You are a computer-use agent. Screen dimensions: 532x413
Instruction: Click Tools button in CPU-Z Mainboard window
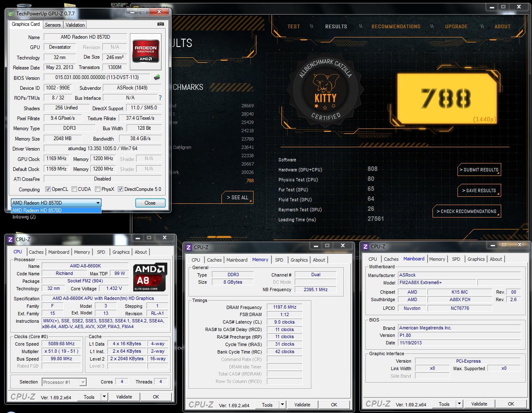click(x=444, y=404)
